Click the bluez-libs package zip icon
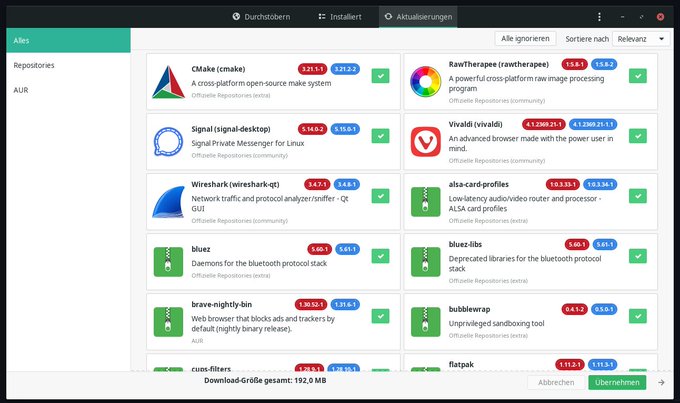The width and height of the screenshot is (680, 403). point(425,262)
